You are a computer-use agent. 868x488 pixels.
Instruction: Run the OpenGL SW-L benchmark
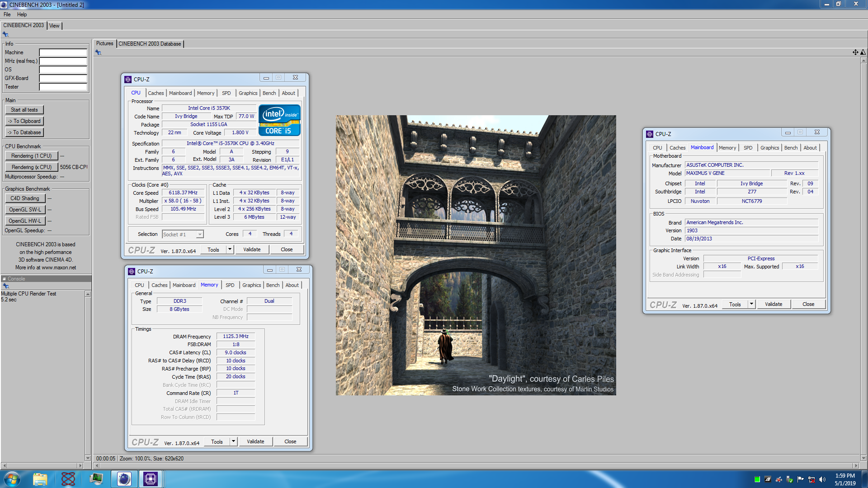coord(25,210)
